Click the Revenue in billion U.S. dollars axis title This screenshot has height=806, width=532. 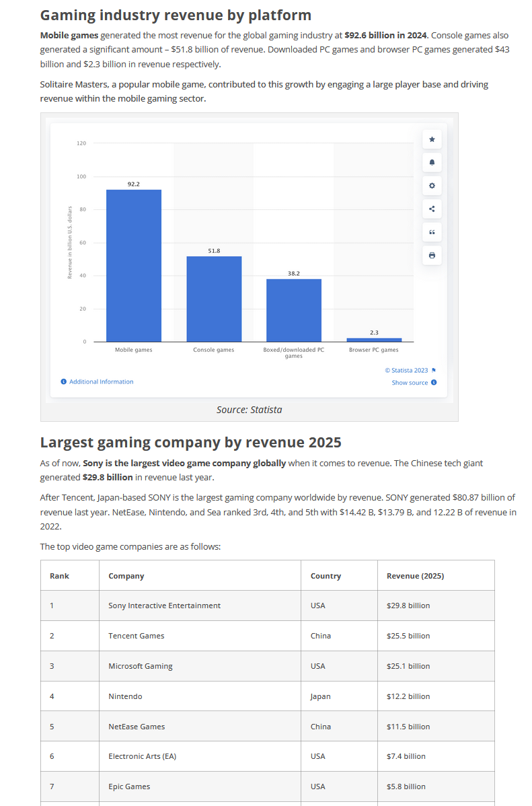[x=70, y=242]
